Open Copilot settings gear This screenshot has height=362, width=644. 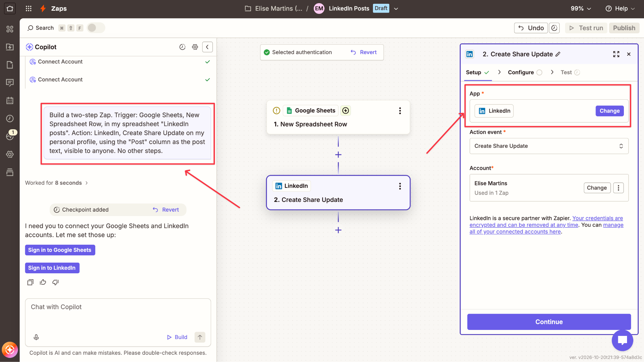pyautogui.click(x=195, y=47)
